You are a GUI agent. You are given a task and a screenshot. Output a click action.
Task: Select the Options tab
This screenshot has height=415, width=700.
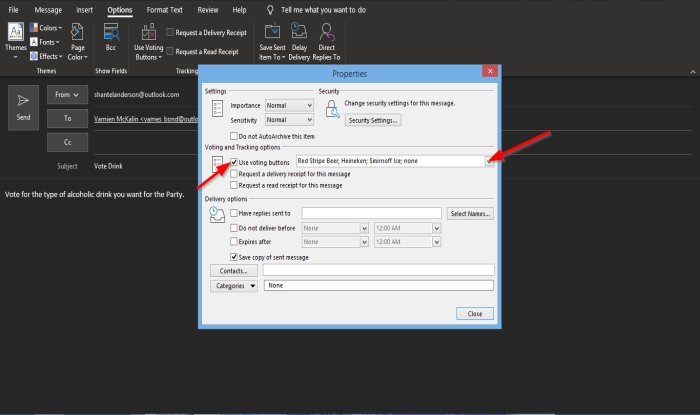click(x=120, y=10)
